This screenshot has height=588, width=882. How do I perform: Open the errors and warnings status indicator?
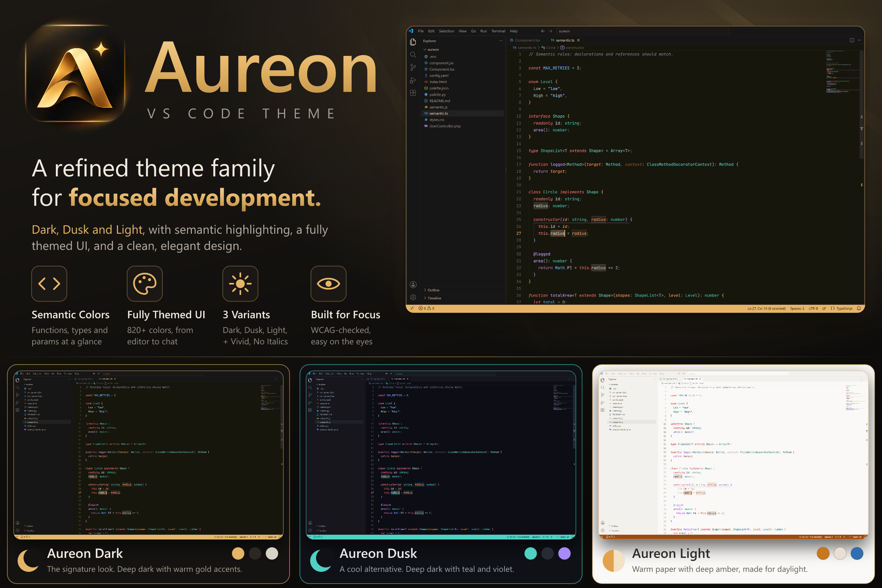(x=426, y=308)
